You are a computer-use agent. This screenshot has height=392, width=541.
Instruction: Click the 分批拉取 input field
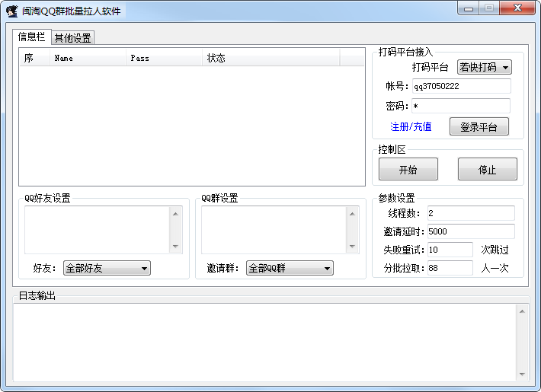450,268
